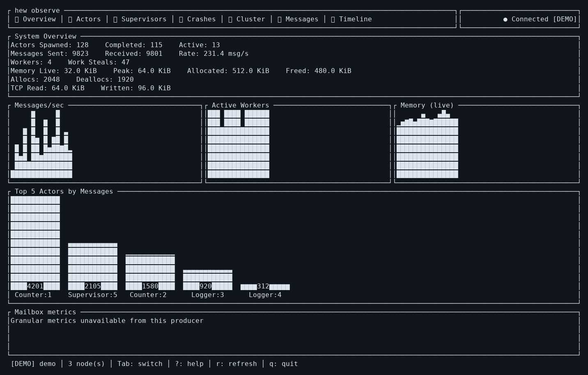Click 'Rate: 231.4 msg/s' metric

(x=214, y=54)
